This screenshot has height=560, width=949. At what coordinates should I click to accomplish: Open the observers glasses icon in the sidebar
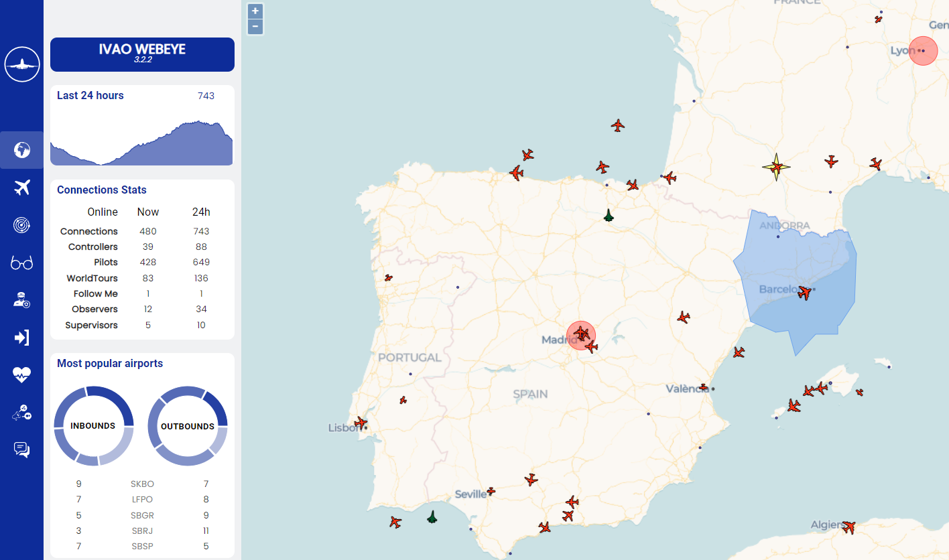22,263
